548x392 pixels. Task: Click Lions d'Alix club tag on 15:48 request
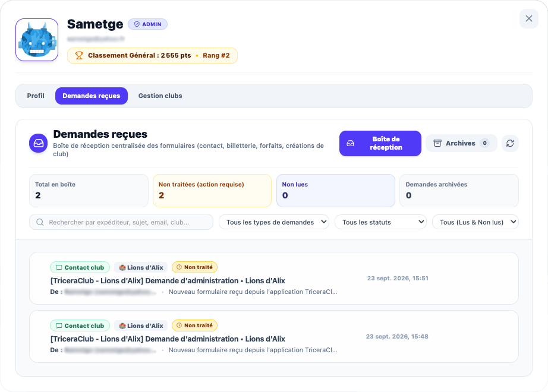141,325
